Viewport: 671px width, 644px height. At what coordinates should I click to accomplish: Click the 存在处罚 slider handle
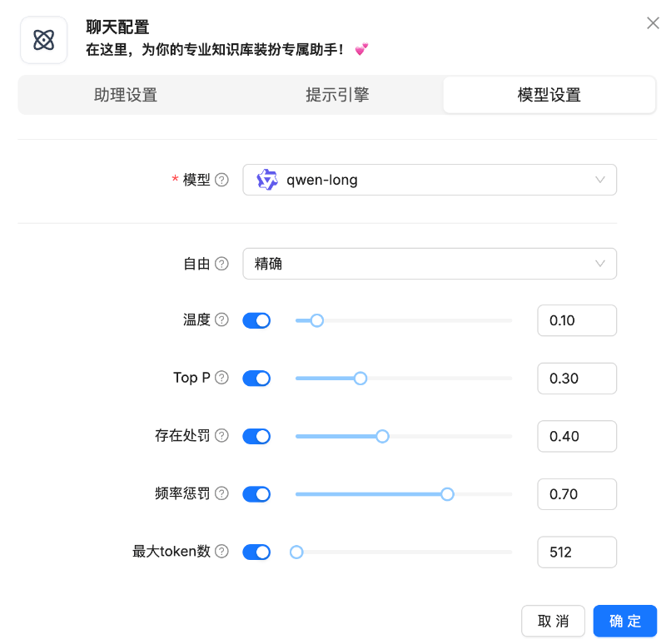pos(382,436)
